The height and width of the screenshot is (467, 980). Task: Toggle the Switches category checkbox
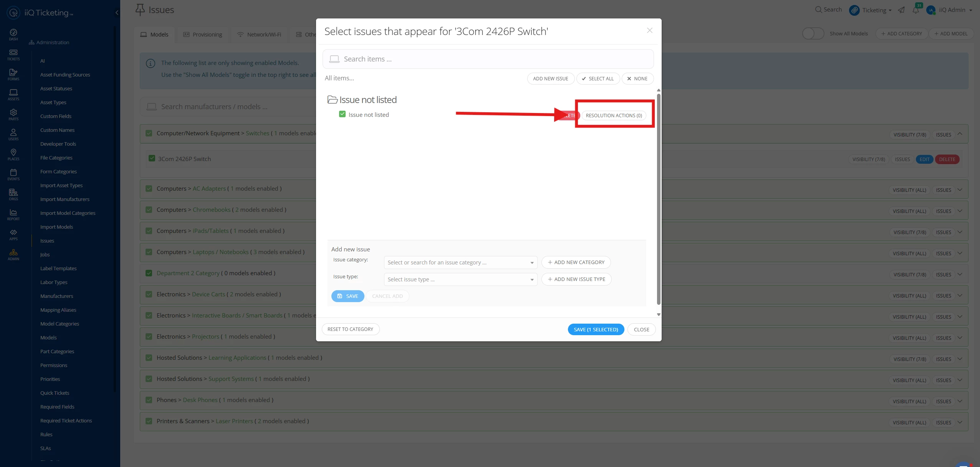click(x=149, y=133)
